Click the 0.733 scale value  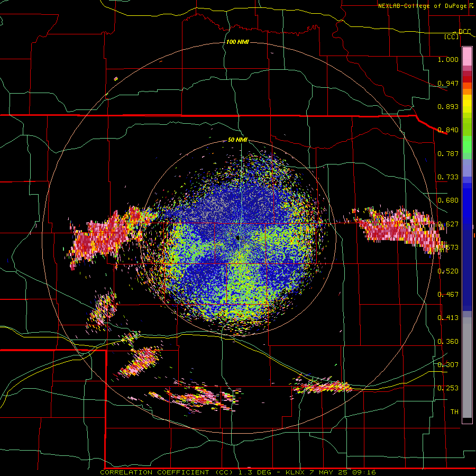point(448,177)
